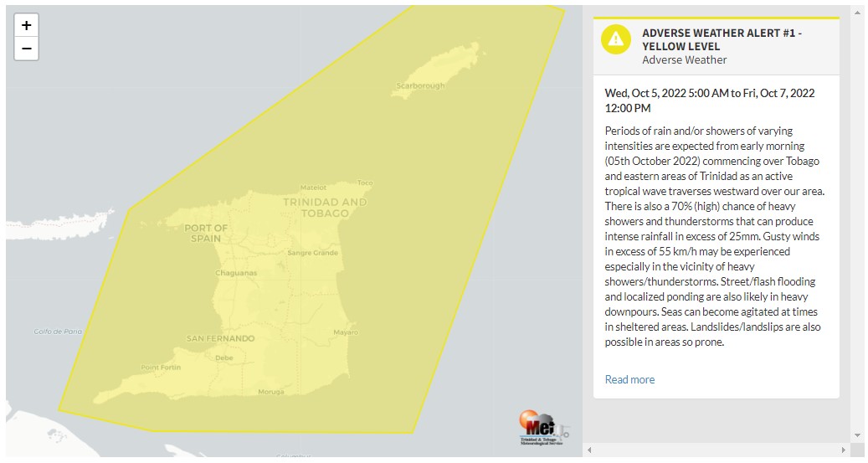Zoom in on the map
Image resolution: width=868 pixels, height=463 pixels.
tap(26, 25)
